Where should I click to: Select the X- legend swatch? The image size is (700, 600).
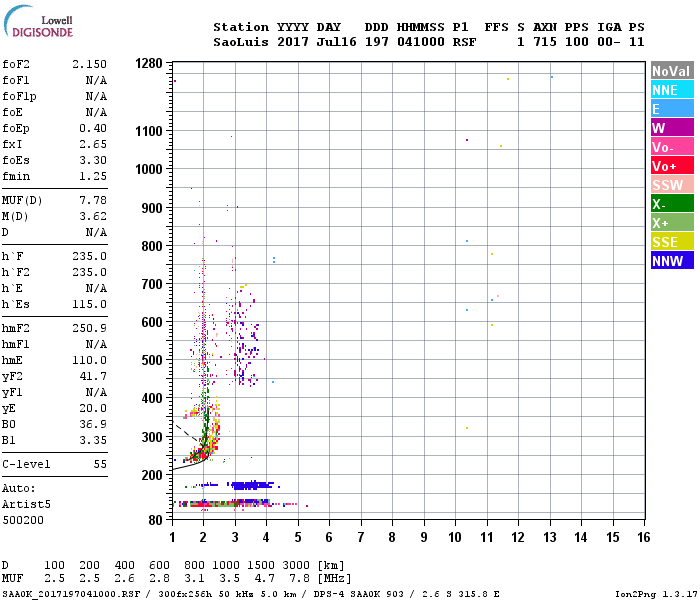pos(672,204)
